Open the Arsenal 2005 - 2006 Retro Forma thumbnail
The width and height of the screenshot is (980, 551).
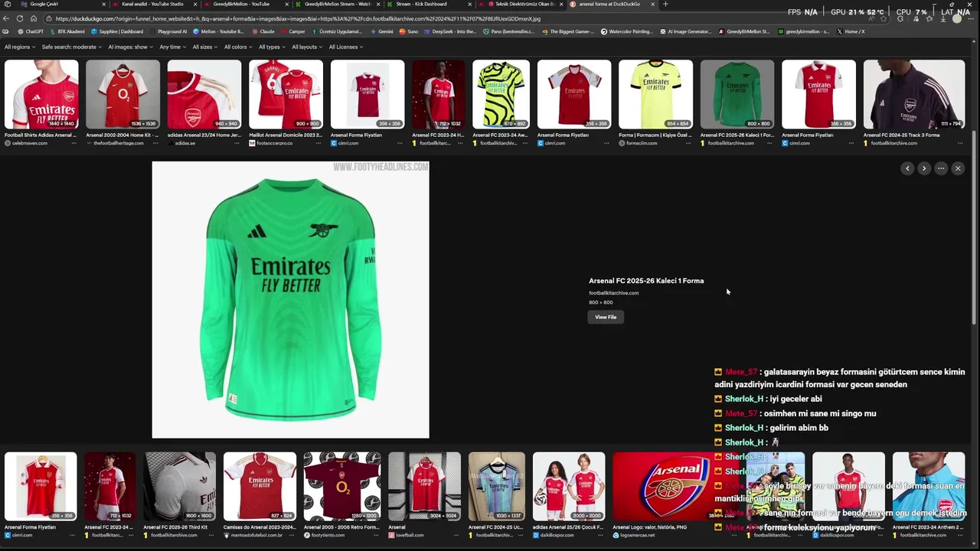click(x=341, y=487)
